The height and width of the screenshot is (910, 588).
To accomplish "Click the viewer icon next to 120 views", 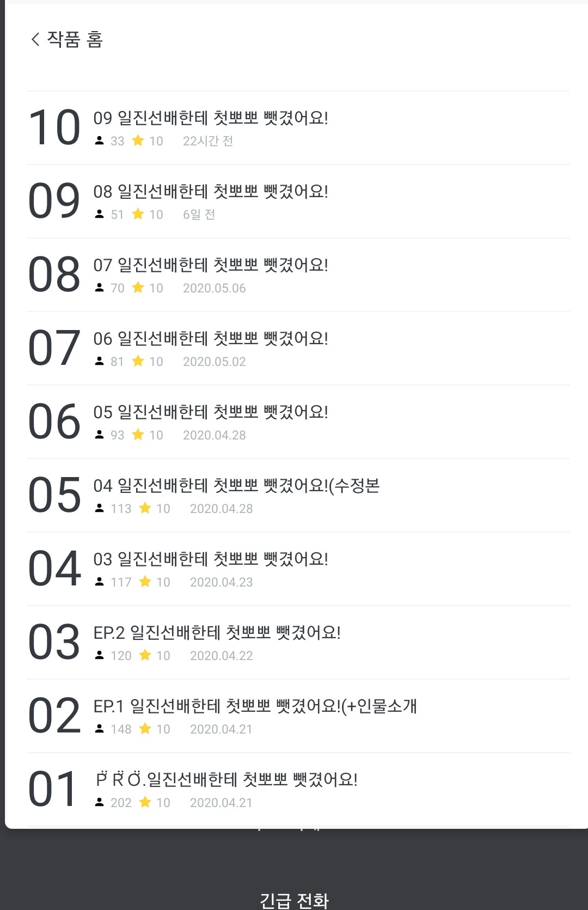I will pos(99,656).
